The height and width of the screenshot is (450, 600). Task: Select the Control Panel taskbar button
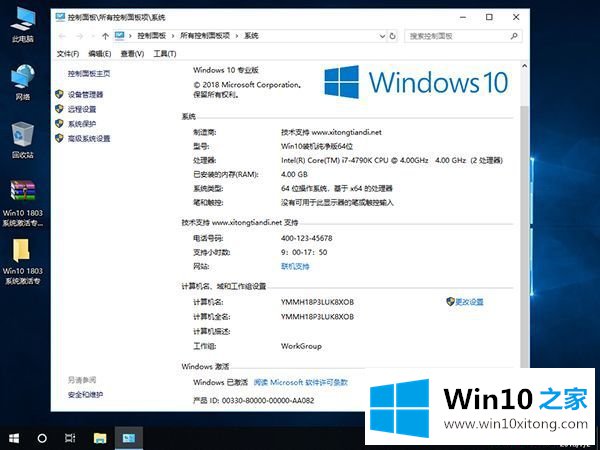pos(129,438)
